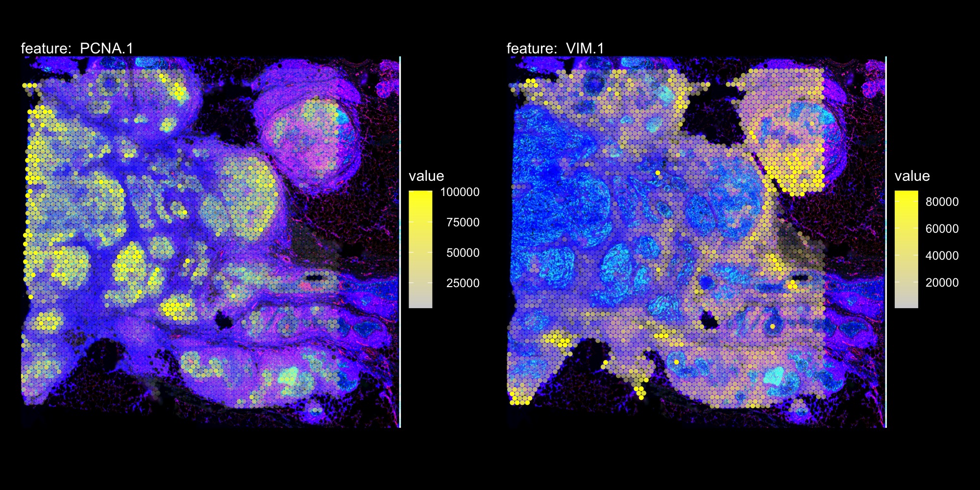Click the large black hole in the PCNA.1 tissue
The image size is (980, 490).
(x=225, y=321)
